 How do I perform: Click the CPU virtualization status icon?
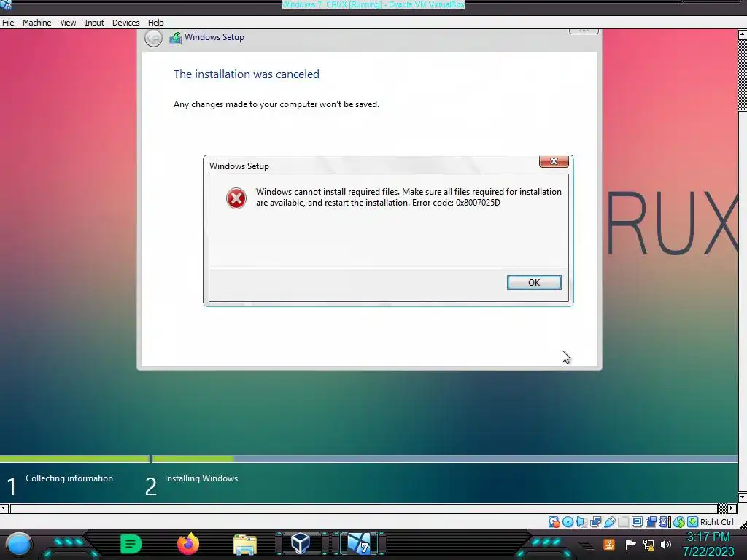[x=665, y=522]
